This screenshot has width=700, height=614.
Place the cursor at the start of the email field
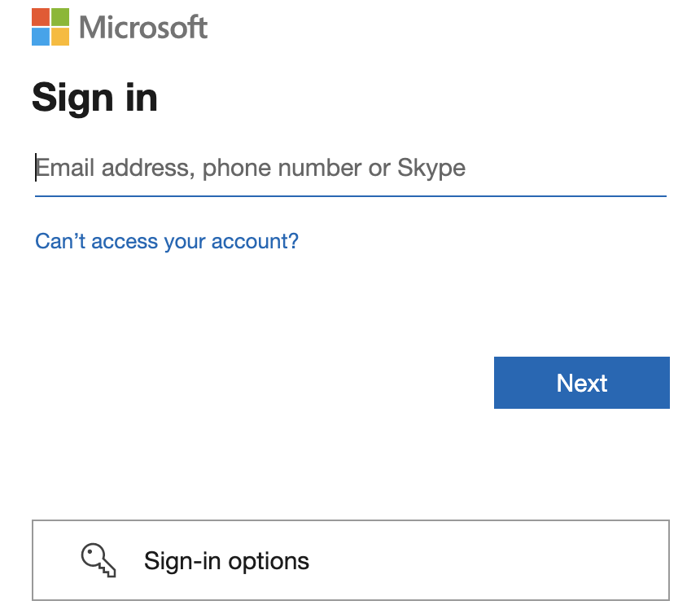37,169
